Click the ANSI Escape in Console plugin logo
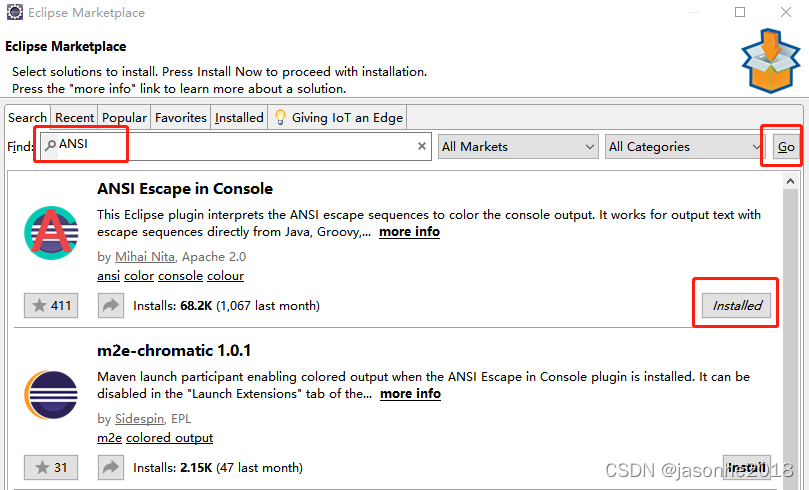809x490 pixels. [x=51, y=233]
